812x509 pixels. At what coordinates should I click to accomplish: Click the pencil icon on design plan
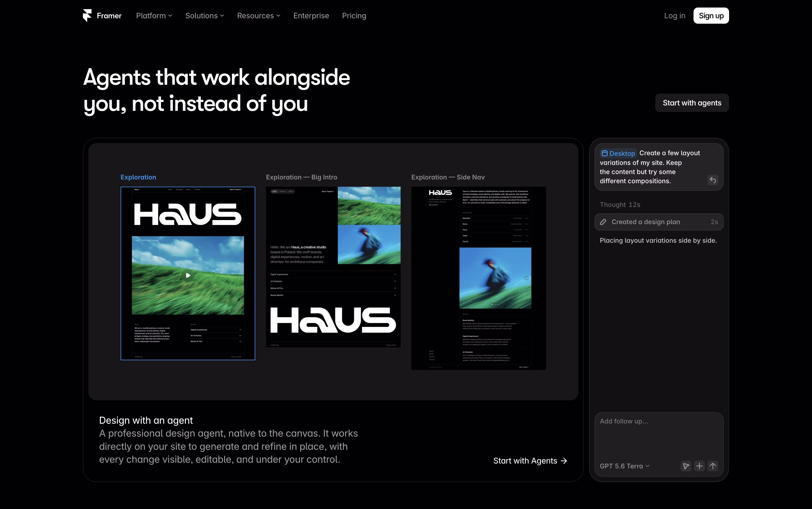(603, 222)
